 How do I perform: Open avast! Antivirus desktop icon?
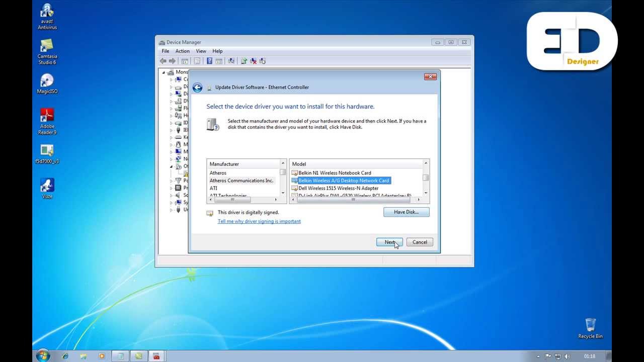click(x=47, y=17)
